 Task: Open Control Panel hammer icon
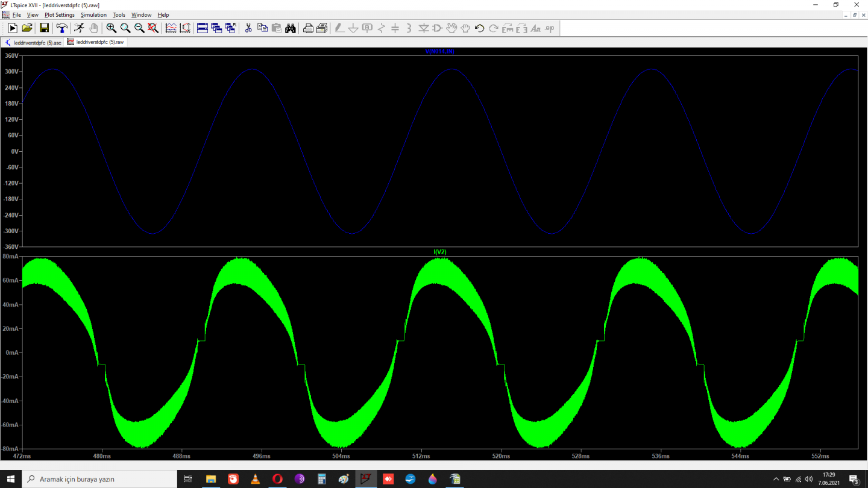(61, 28)
